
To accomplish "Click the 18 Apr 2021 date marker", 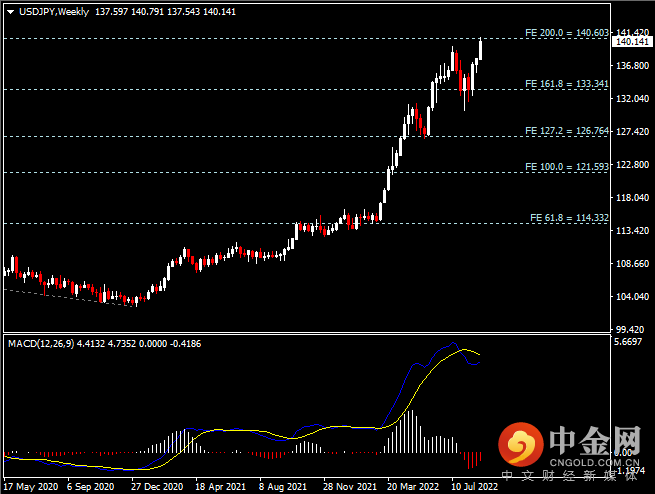I will 220,486.
